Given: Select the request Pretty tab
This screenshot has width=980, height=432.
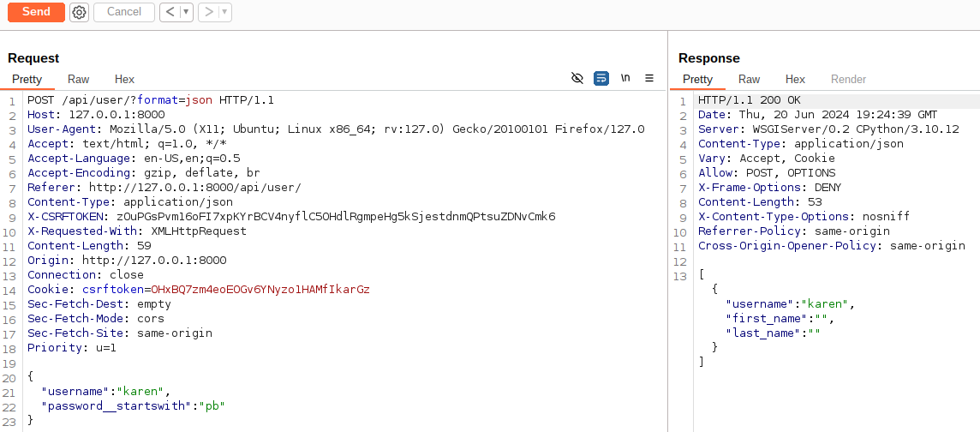Looking at the screenshot, I should click(27, 80).
